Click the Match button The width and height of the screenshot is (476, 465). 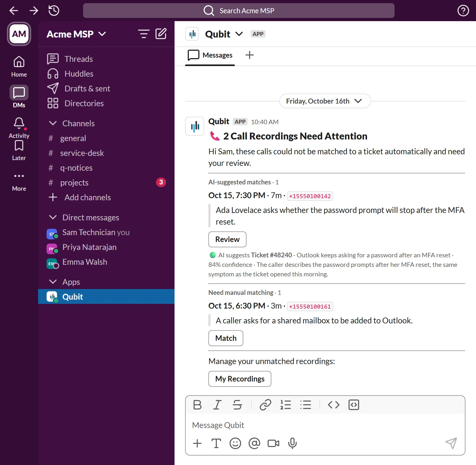(x=226, y=338)
